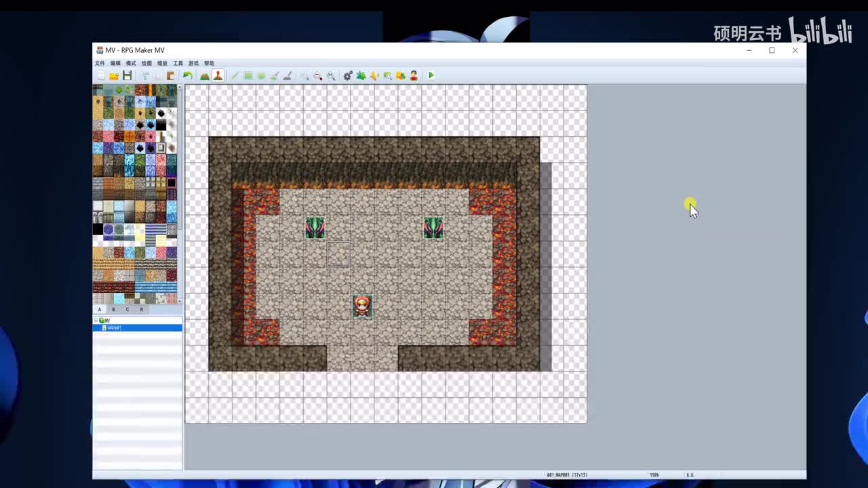Image resolution: width=868 pixels, height=488 pixels.
Task: Open a project with the yellow folder icon
Action: tap(114, 76)
